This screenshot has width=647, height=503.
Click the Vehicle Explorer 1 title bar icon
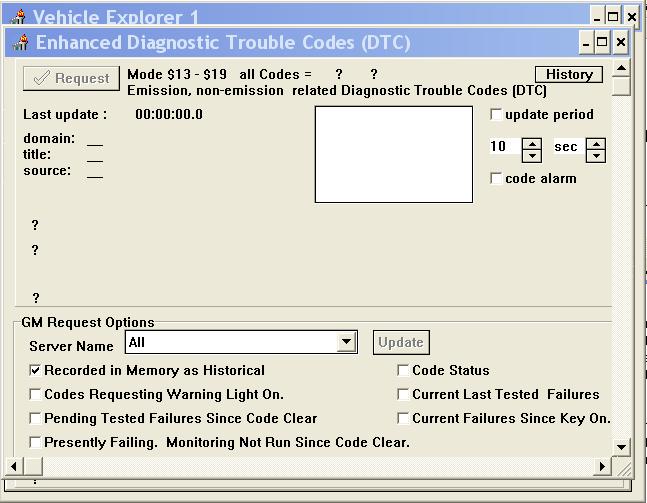click(x=18, y=18)
